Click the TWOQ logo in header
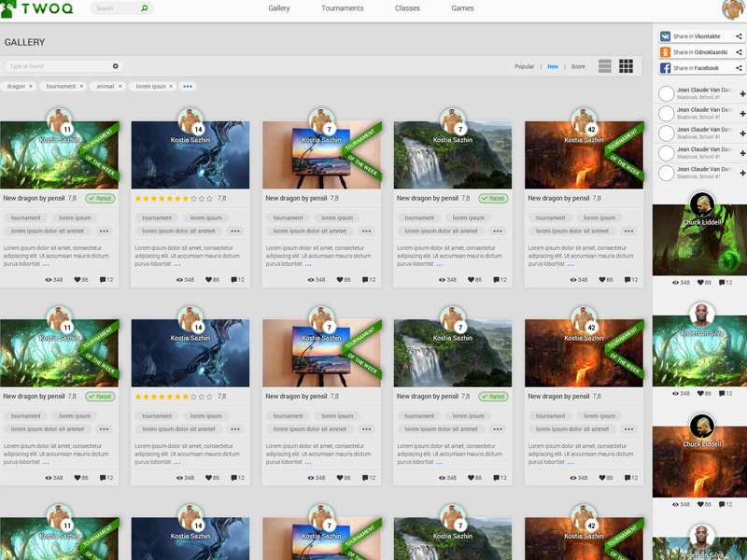 click(x=37, y=8)
